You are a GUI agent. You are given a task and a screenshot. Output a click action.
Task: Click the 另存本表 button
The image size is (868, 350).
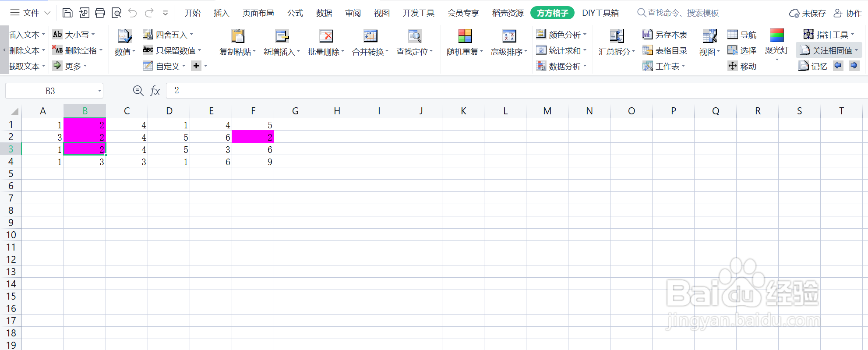pyautogui.click(x=665, y=34)
